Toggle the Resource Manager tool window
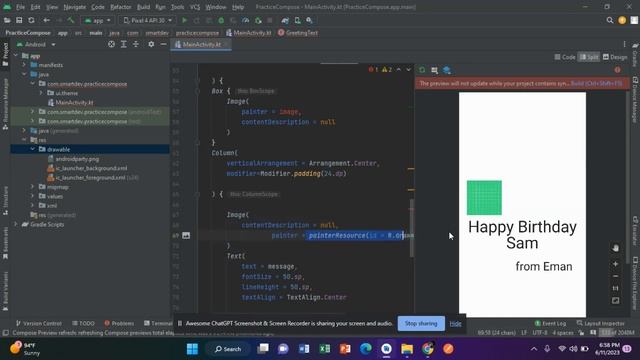This screenshot has width=640, height=360. click(x=5, y=104)
